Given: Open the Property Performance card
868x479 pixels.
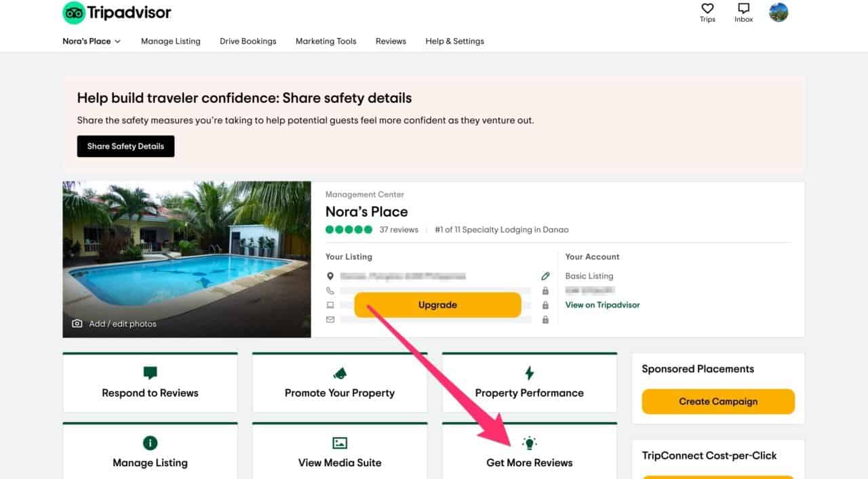Looking at the screenshot, I should (530, 383).
